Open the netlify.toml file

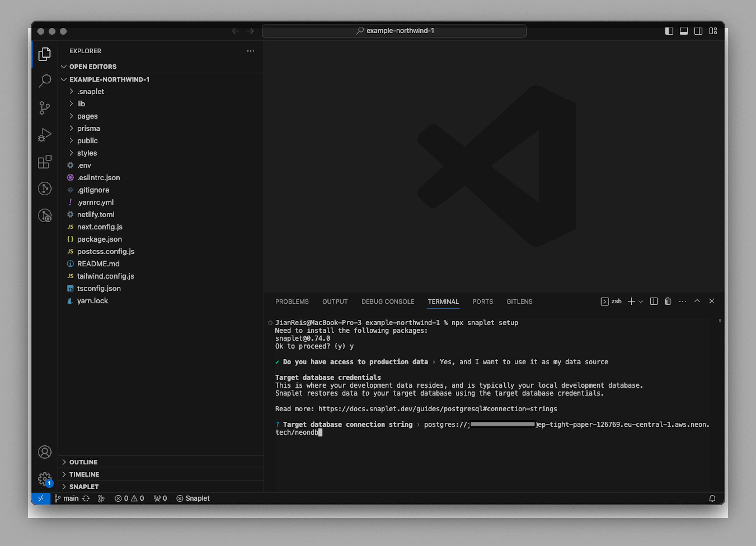161,215
